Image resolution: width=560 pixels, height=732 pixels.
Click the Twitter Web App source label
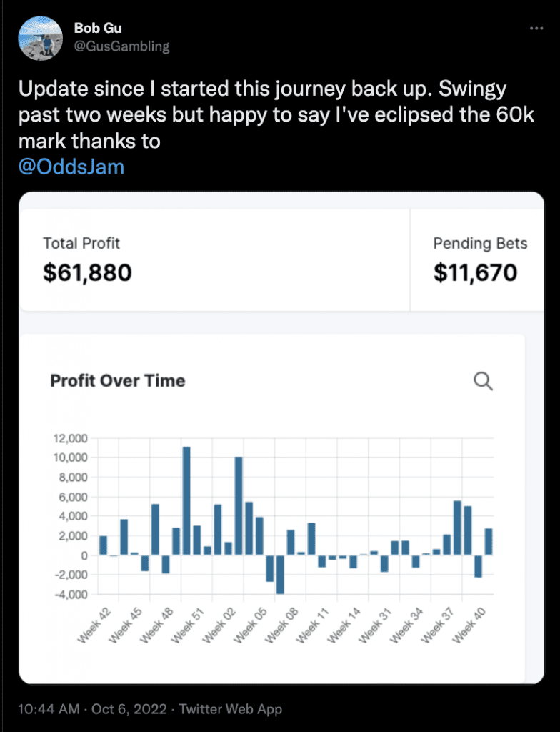click(x=231, y=709)
